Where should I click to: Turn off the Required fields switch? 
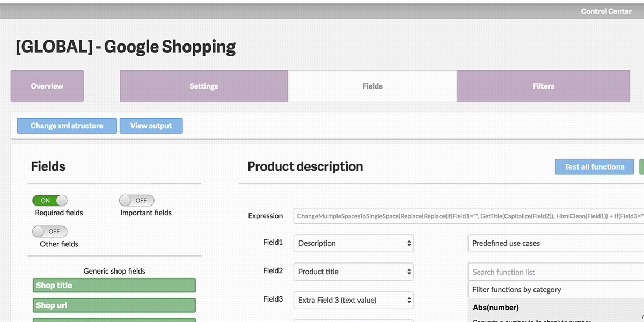50,201
